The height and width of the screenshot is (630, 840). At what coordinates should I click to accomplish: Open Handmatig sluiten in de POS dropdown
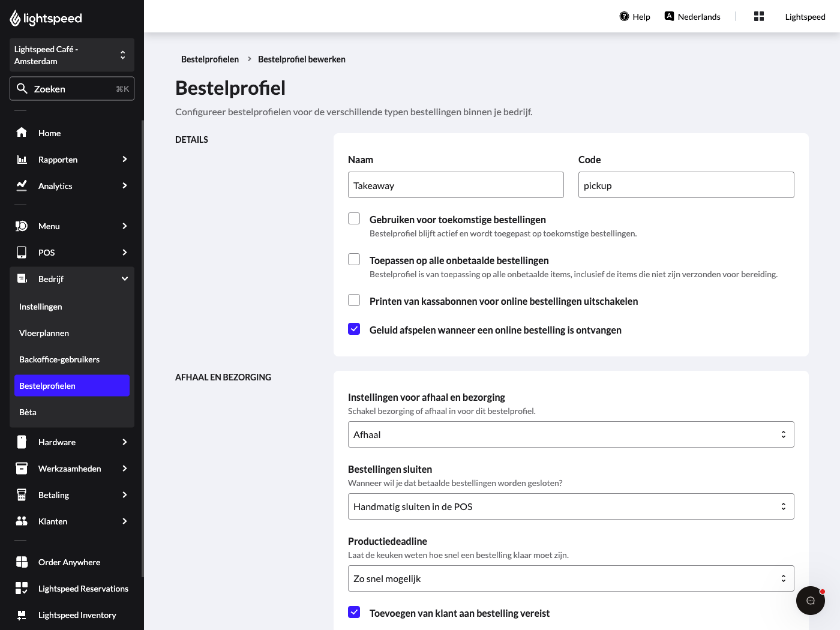tap(571, 506)
